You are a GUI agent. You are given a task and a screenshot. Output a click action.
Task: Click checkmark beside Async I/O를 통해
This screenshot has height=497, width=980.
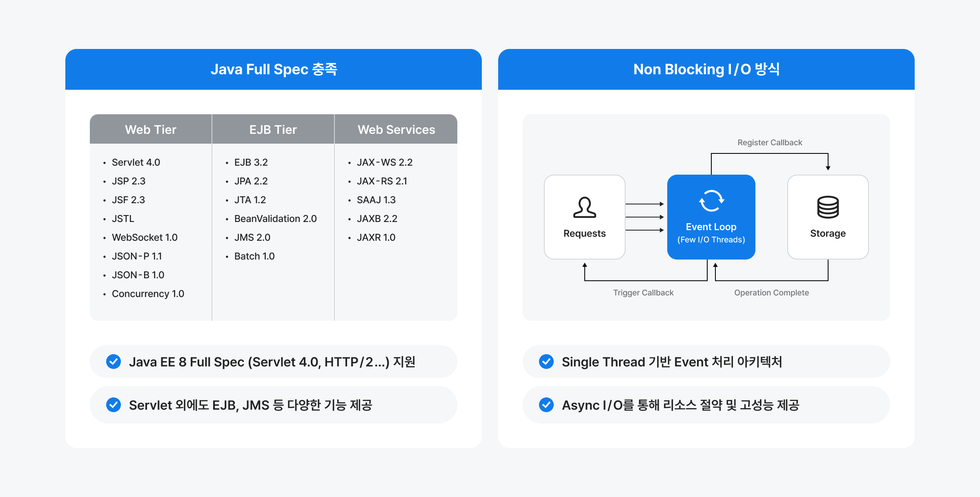pos(546,405)
